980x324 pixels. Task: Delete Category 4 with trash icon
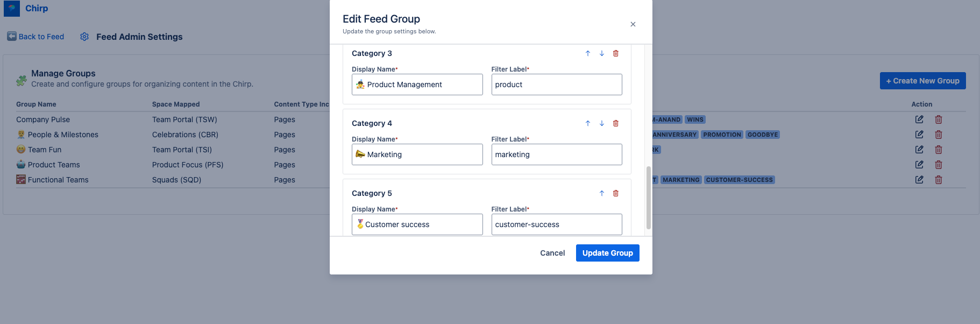[616, 123]
